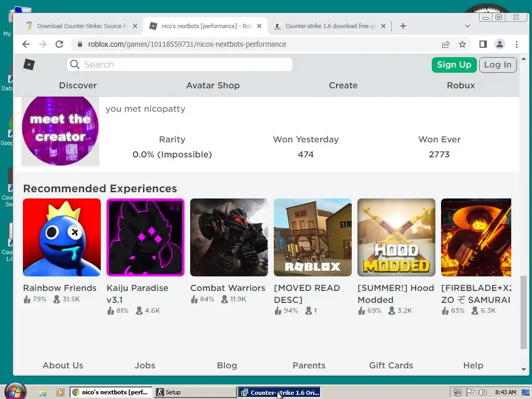Image resolution: width=532 pixels, height=399 pixels.
Task: Click the '0.0% (Impossible)' rarity value
Action: (172, 154)
